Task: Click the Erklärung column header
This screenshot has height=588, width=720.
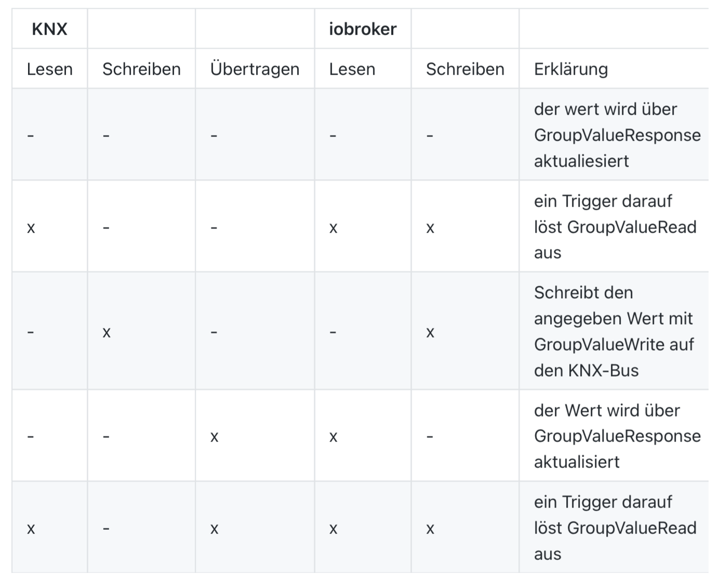Action: [571, 69]
